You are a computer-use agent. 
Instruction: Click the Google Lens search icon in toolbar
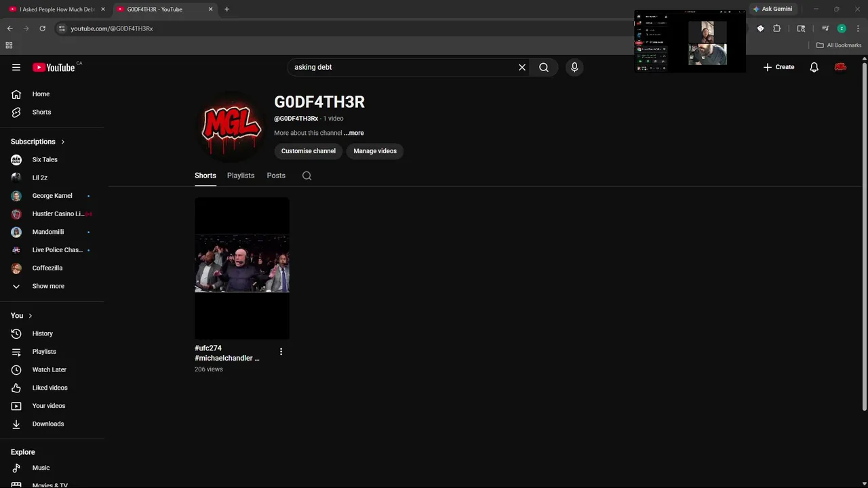(x=801, y=28)
